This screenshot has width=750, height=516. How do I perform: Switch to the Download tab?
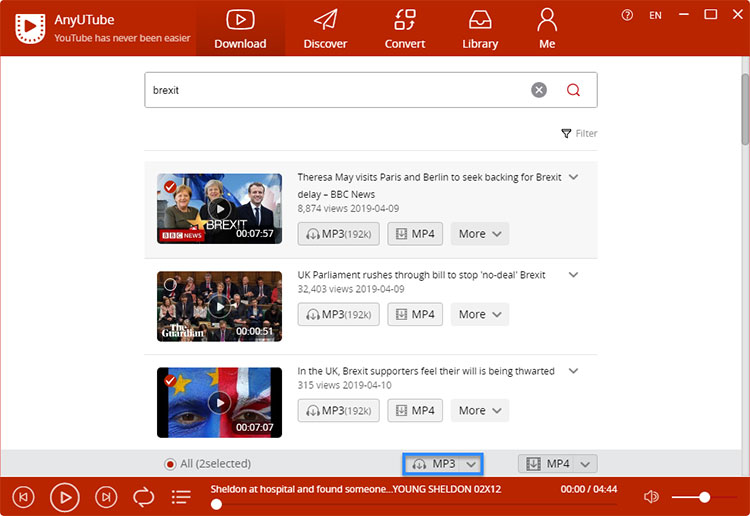[240, 29]
